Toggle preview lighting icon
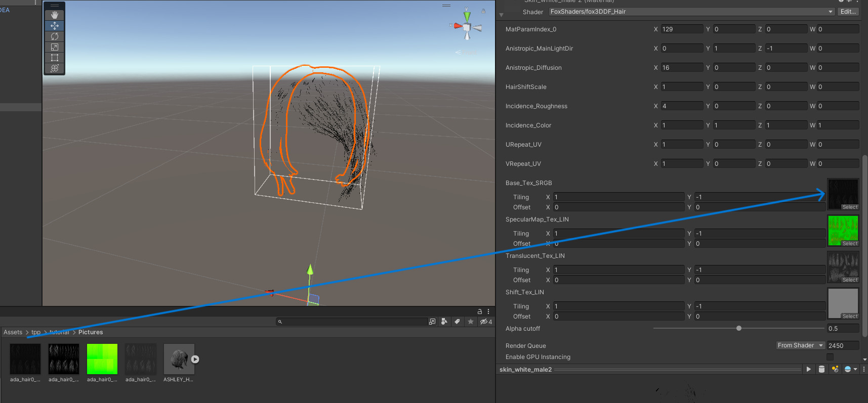This screenshot has height=403, width=868. pyautogui.click(x=835, y=370)
